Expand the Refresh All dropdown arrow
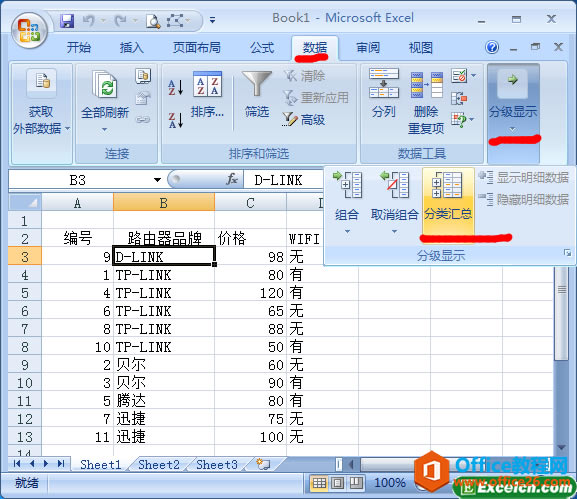This screenshot has width=577, height=499. (x=105, y=129)
